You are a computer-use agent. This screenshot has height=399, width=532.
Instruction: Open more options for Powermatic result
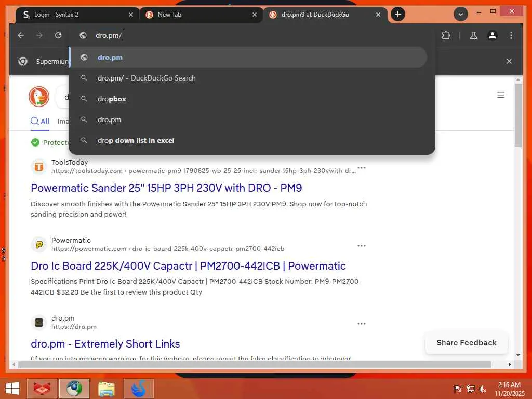[362, 246]
